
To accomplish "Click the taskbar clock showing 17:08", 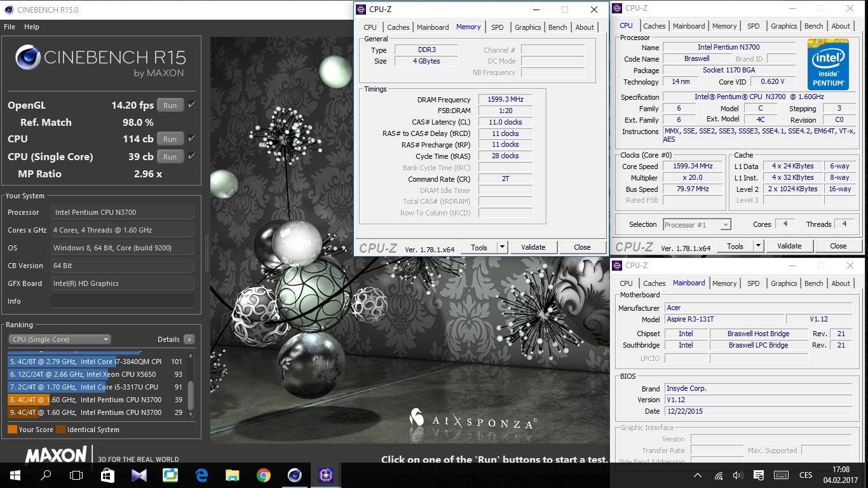I will [x=841, y=470].
